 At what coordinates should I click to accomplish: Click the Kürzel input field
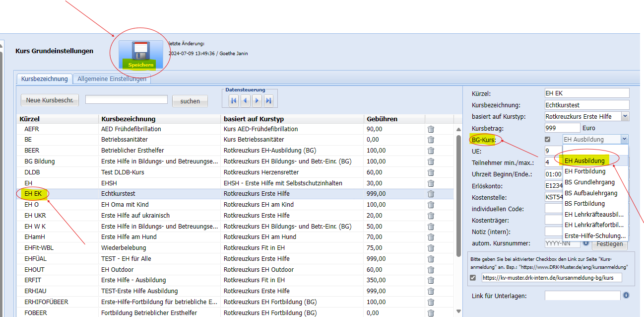[x=586, y=93]
